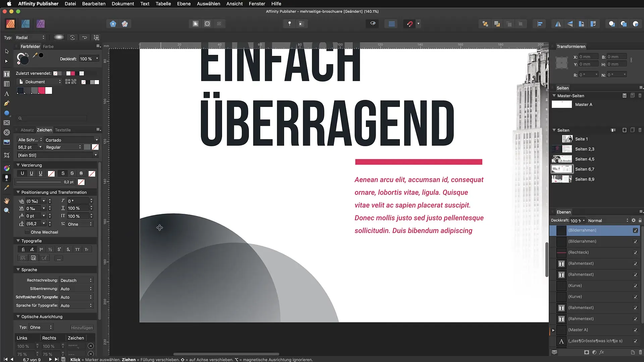Click the swatch search field

52,118
